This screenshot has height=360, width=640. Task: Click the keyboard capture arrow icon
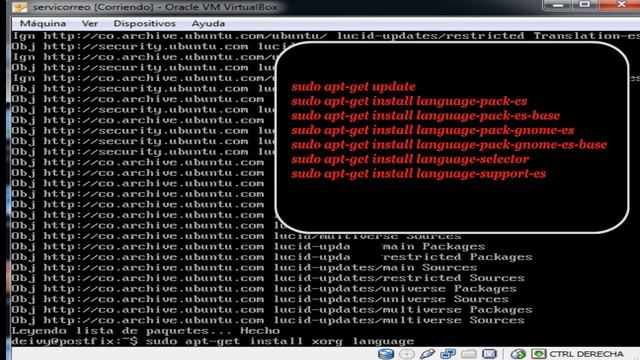539,354
